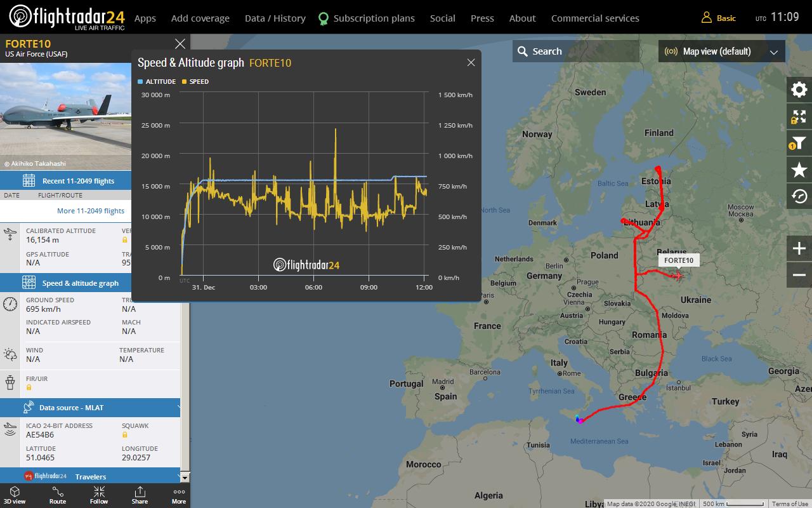Open the Playback history icon
812x508 pixels.
[x=799, y=196]
